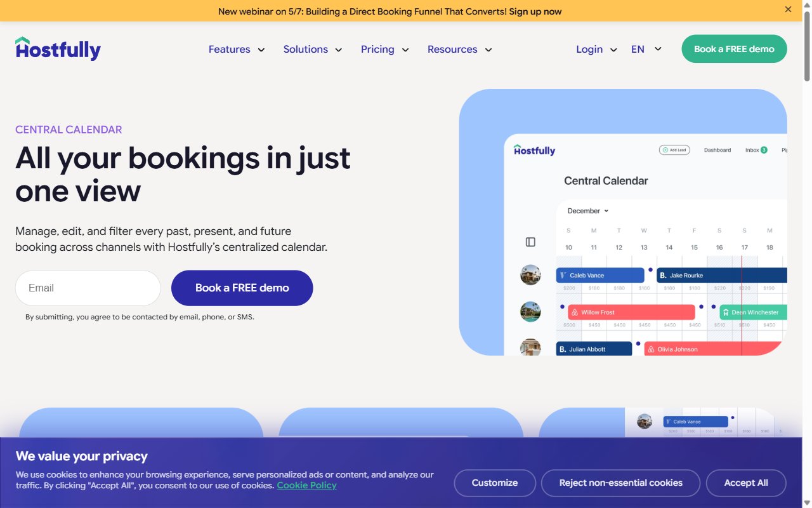Click the purple Book a FREE demo button
The width and height of the screenshot is (812, 508).
[x=242, y=288]
